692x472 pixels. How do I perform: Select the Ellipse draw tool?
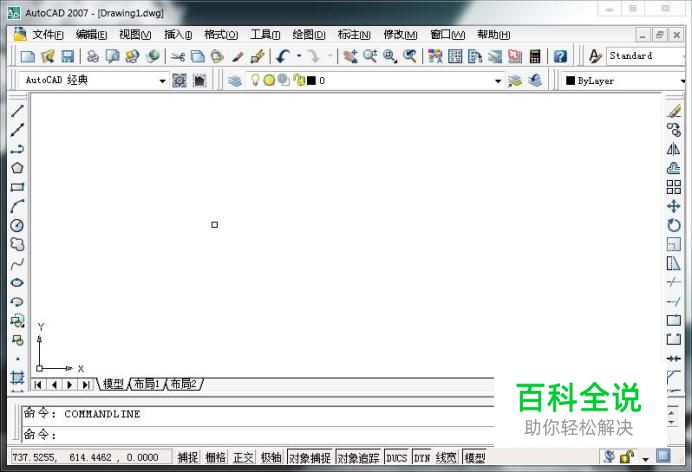pyautogui.click(x=17, y=283)
